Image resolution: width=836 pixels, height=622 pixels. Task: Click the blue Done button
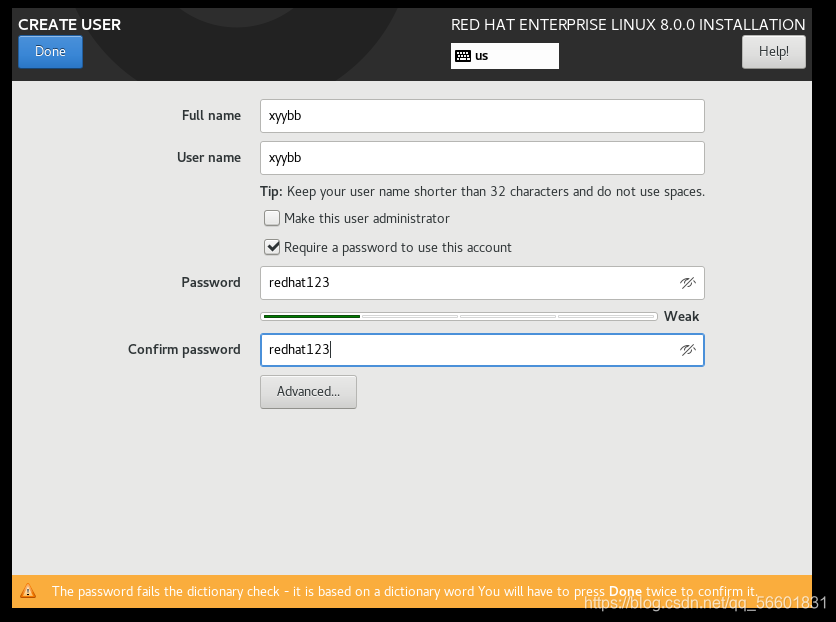[50, 52]
